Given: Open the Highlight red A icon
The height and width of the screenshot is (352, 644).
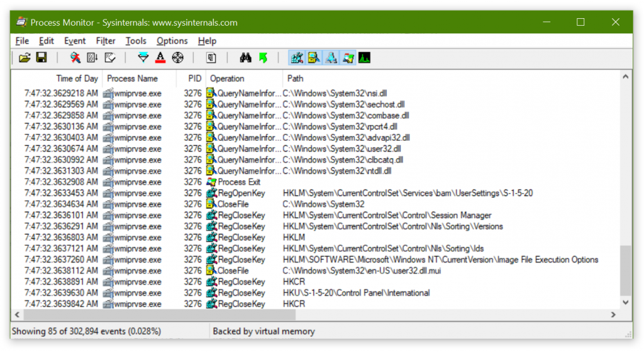Looking at the screenshot, I should (x=160, y=58).
